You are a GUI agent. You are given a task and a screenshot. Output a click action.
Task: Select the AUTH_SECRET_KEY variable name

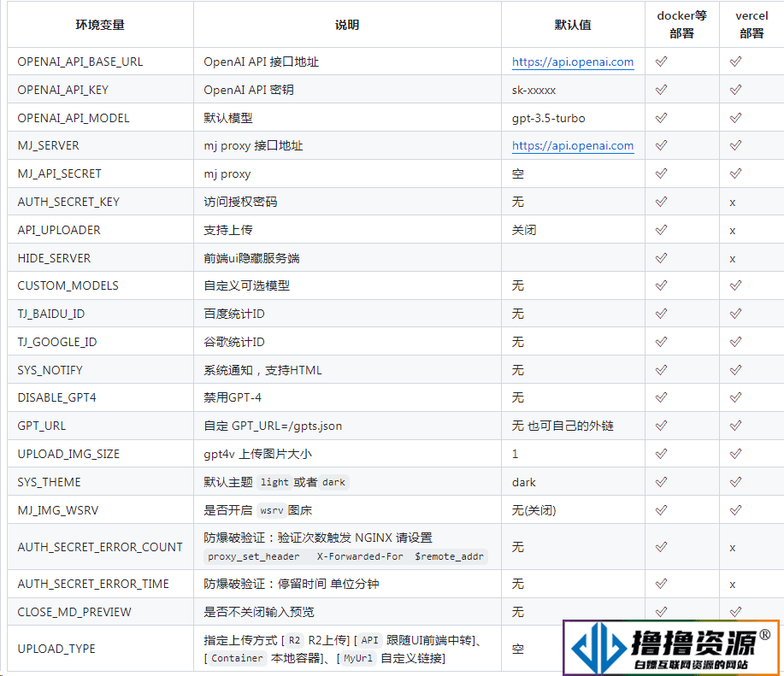click(x=68, y=202)
